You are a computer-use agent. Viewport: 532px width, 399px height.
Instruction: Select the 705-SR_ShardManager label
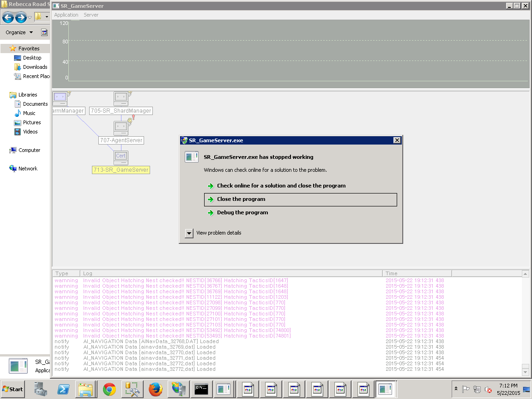121,111
